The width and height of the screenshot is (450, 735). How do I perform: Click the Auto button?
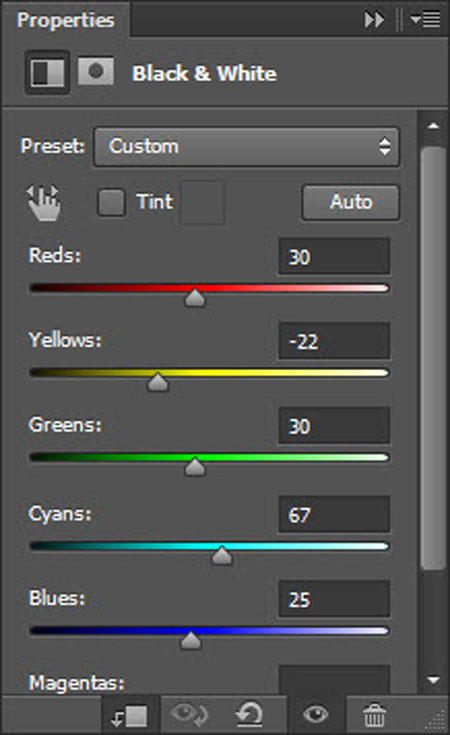[x=351, y=202]
